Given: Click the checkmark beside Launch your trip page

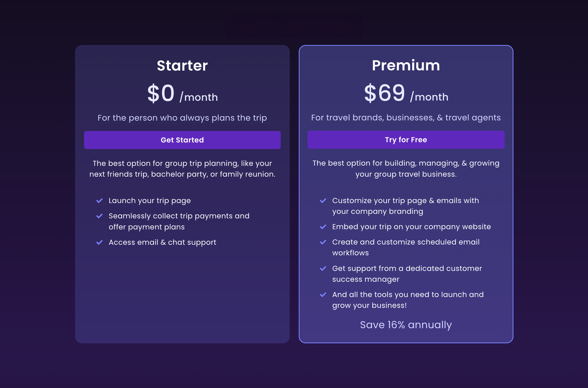Looking at the screenshot, I should pyautogui.click(x=99, y=200).
